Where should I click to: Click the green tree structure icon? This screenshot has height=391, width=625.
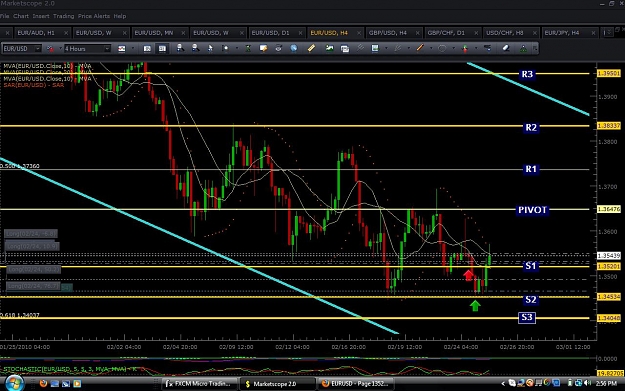523,49
